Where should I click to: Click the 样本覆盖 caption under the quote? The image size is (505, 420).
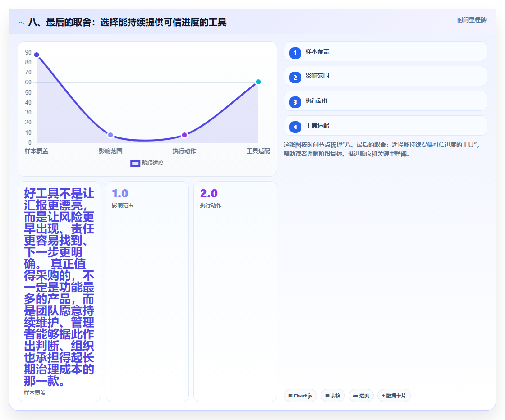(35, 393)
